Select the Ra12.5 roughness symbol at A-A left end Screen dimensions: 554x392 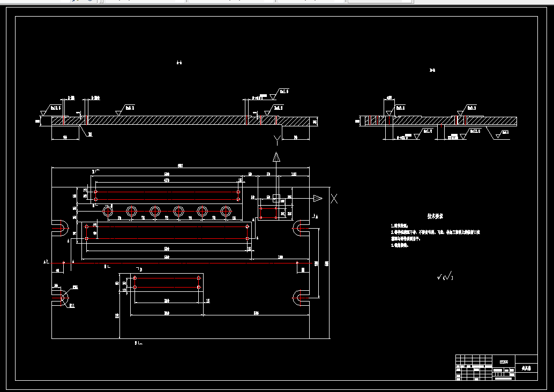(x=50, y=110)
